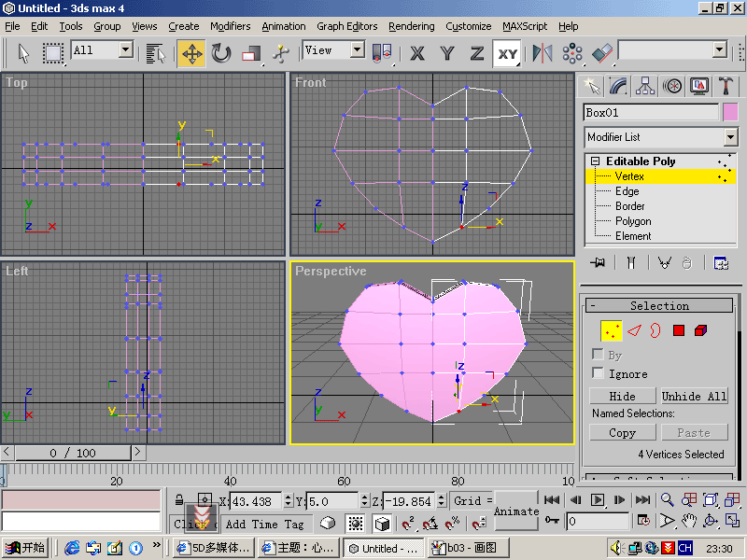Click X coordinate spinner arrows
Screen dimensions: 747x560
[x=288, y=500]
